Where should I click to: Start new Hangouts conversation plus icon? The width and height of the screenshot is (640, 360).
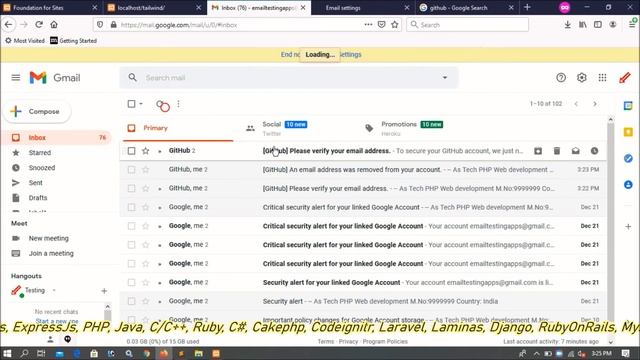(x=104, y=291)
